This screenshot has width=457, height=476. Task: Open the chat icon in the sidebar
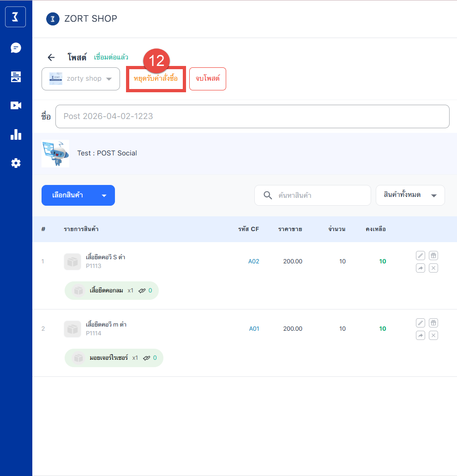(x=16, y=48)
